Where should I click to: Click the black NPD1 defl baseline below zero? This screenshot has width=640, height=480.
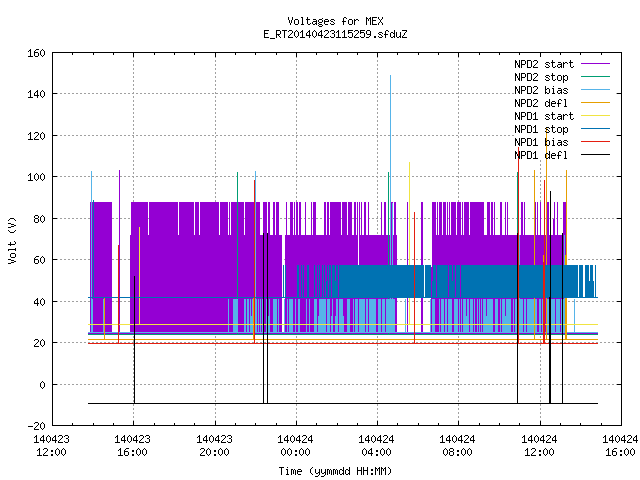pos(343,403)
